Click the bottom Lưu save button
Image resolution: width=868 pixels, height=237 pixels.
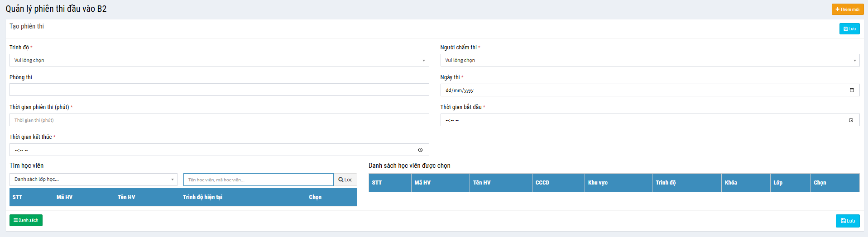[x=847, y=221]
